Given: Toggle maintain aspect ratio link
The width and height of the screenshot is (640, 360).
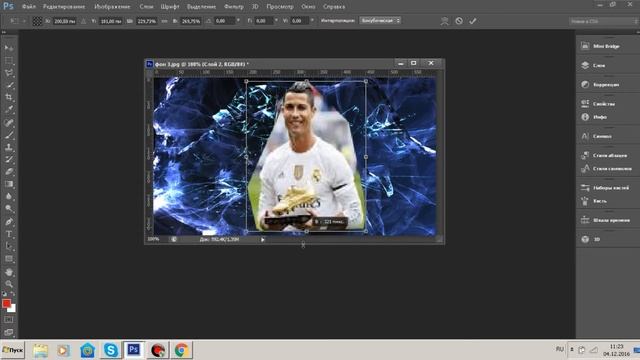Looking at the screenshot, I should point(164,21).
